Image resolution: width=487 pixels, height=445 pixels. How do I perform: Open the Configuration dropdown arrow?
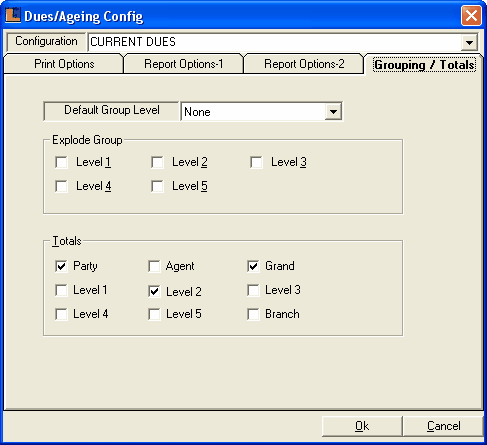[469, 42]
